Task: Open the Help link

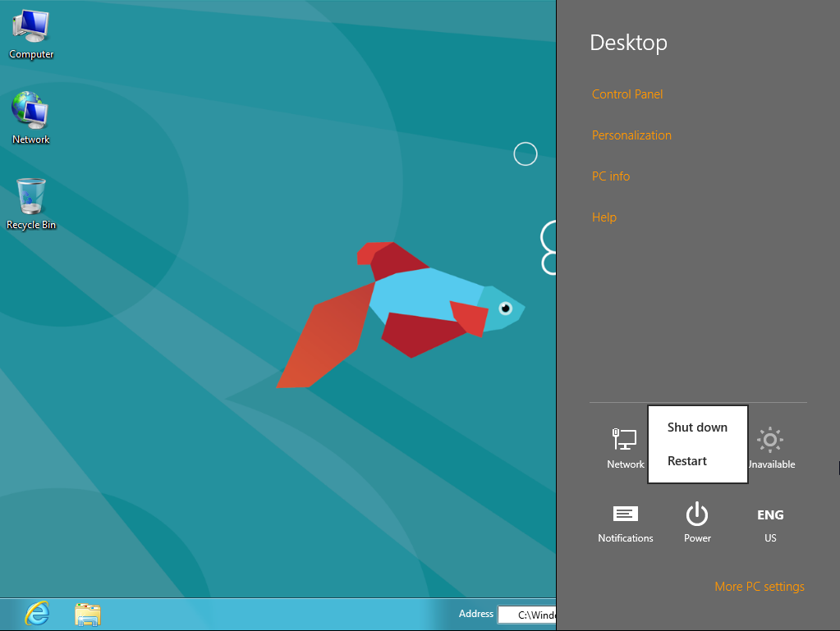Action: pyautogui.click(x=604, y=217)
